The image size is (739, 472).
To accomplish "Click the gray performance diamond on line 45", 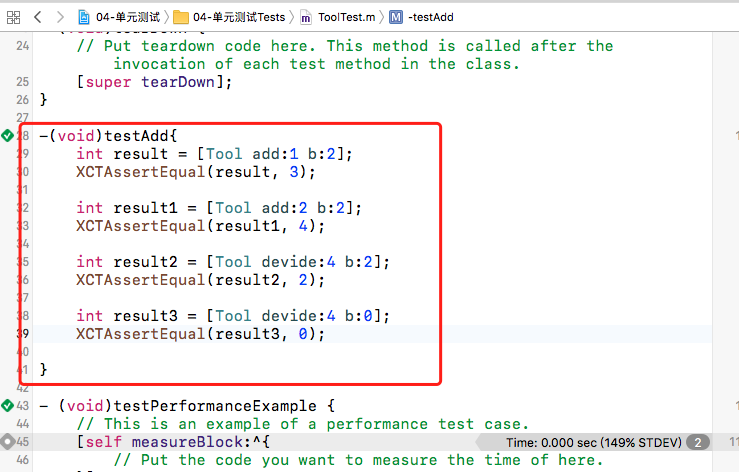I will coord(7,442).
